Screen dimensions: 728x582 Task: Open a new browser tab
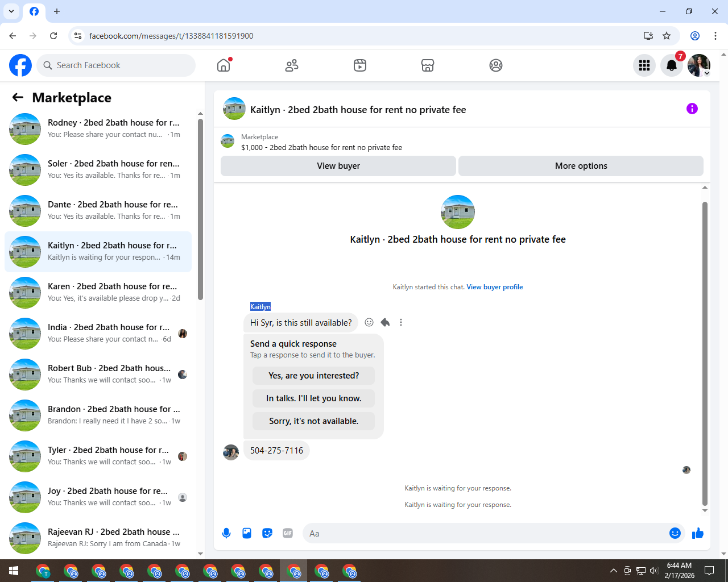[x=57, y=11]
